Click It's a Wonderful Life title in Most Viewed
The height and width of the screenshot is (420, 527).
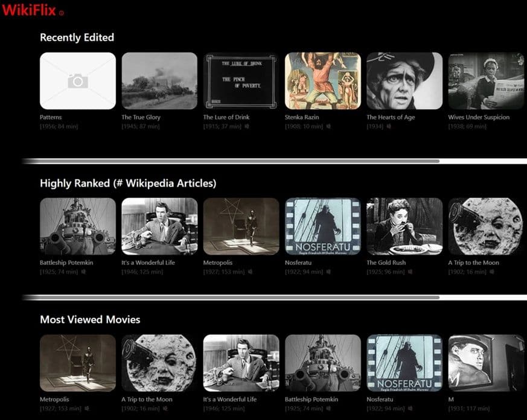click(x=229, y=399)
